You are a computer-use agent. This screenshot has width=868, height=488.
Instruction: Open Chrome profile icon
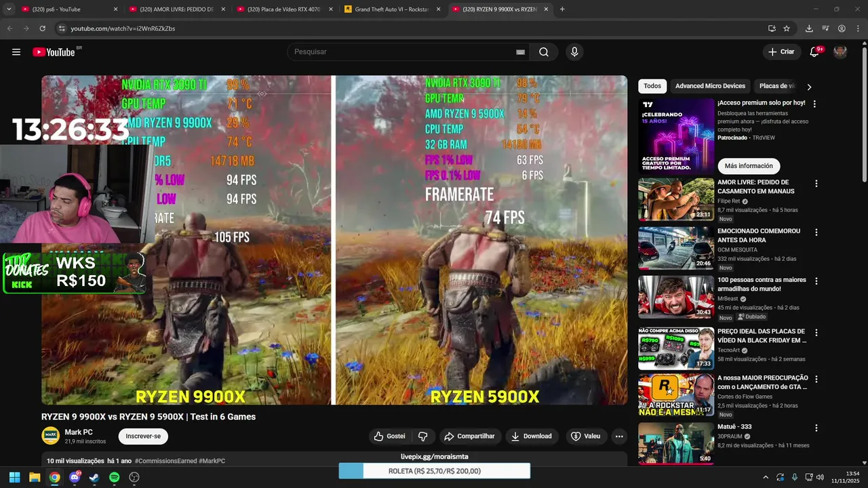pos(842,28)
